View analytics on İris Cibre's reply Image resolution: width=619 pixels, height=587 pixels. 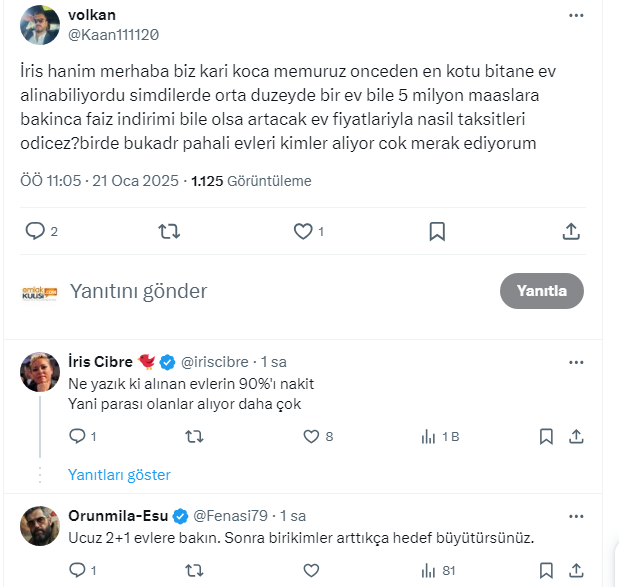pyautogui.click(x=431, y=436)
